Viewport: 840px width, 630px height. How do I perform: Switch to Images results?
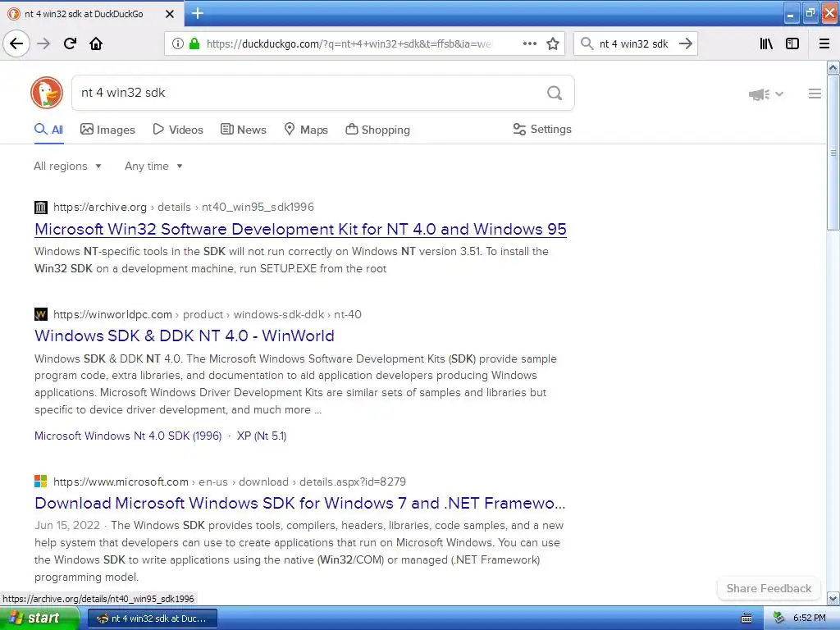point(107,130)
